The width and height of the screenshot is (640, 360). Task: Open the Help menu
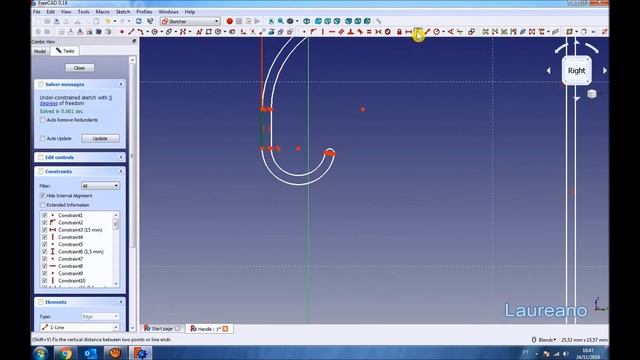190,12
